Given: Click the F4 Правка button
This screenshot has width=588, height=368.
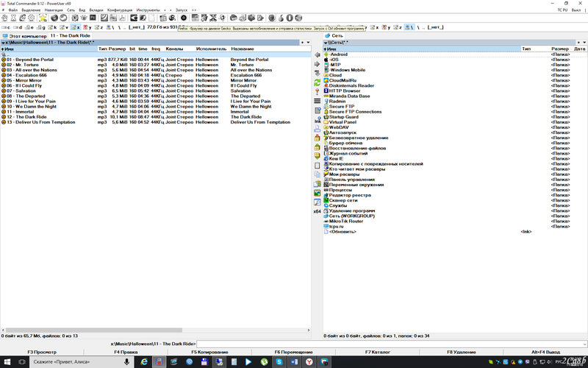Looking at the screenshot, I should (x=126, y=353).
